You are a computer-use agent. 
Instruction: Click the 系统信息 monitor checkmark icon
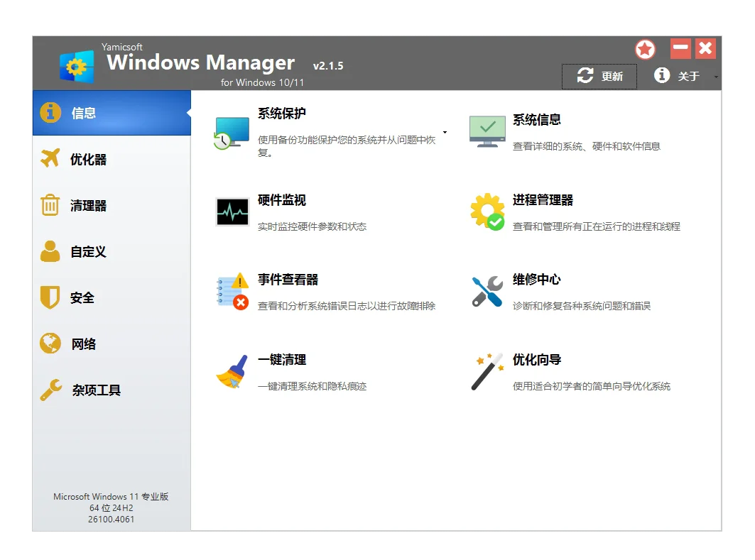(487, 131)
